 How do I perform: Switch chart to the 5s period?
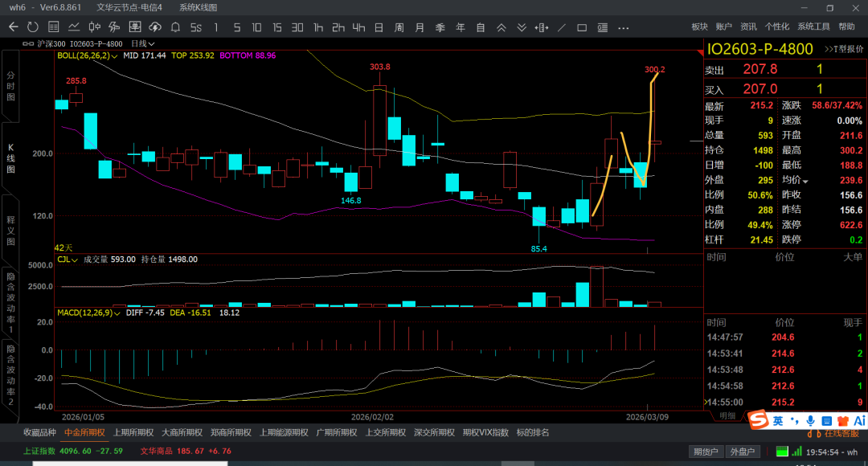click(x=195, y=27)
